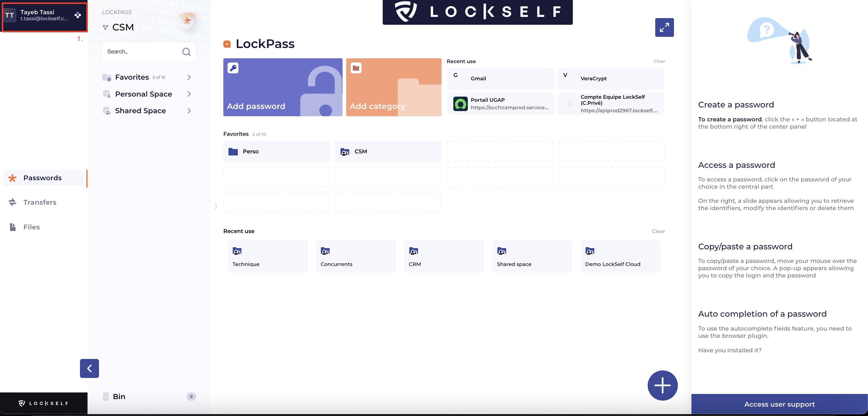Click the Create a password help heading
The height and width of the screenshot is (416, 868).
pos(736,105)
